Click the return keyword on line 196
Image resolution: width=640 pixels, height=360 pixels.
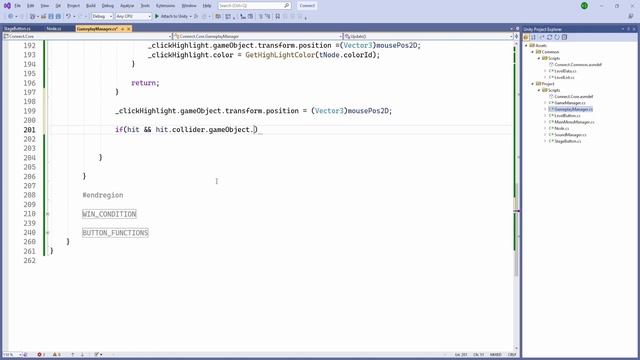[x=143, y=83]
